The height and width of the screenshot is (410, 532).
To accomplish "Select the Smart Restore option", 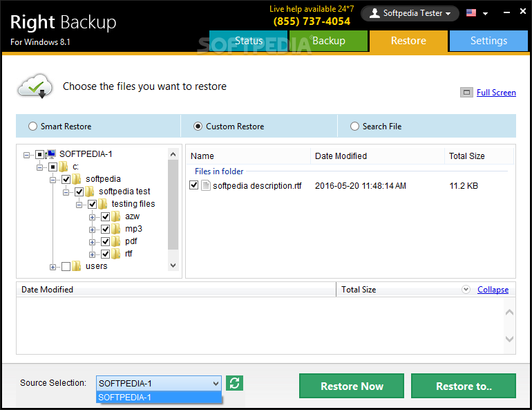I will [32, 127].
